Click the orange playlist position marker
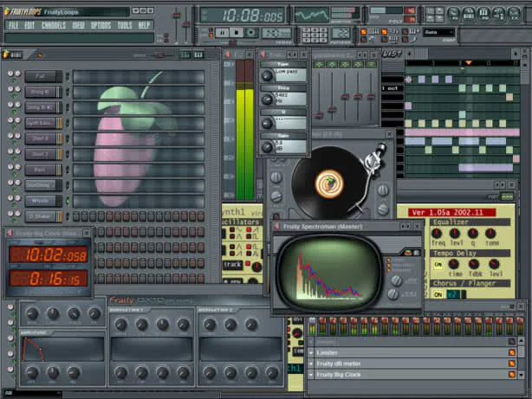The width and height of the screenshot is (532, 399). tap(468, 62)
